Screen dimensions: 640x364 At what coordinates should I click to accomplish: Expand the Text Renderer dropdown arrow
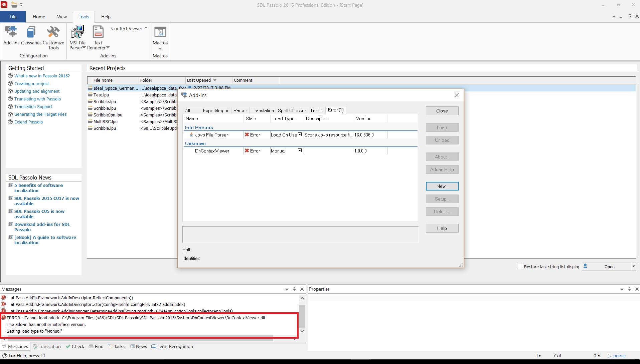tap(108, 47)
